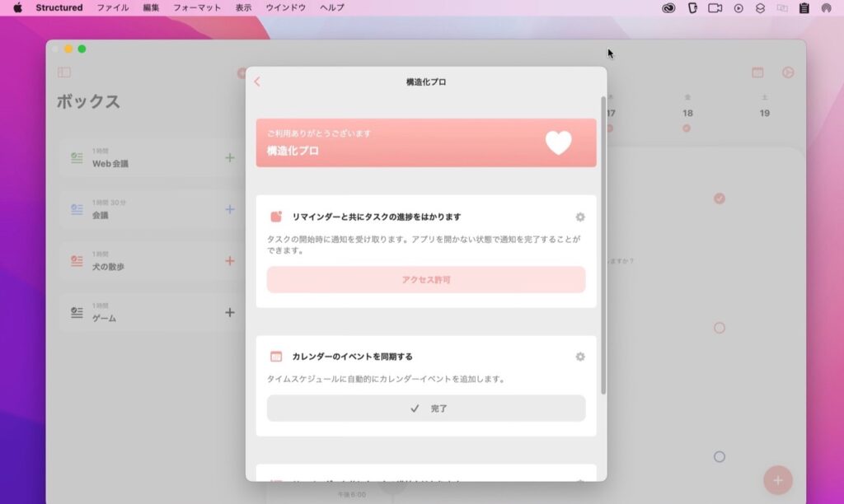Screen dimensions: 844x504
Task: Open the ヘルプ menu
Action: pos(331,7)
